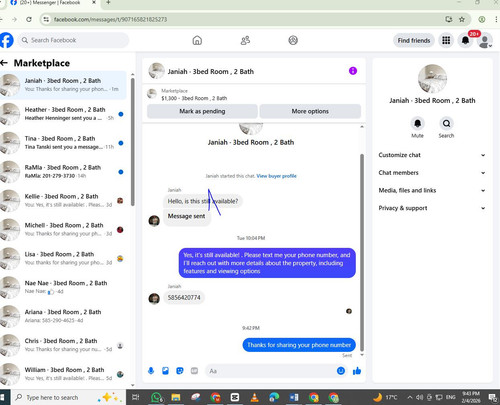This screenshot has height=405, width=500.
Task: View site information icon in address bar
Action: (46, 19)
